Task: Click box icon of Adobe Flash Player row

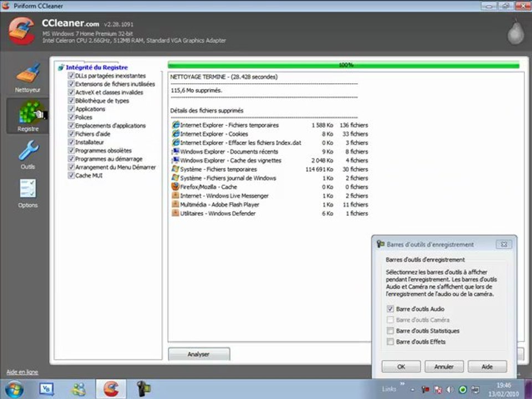Action: pyautogui.click(x=176, y=204)
